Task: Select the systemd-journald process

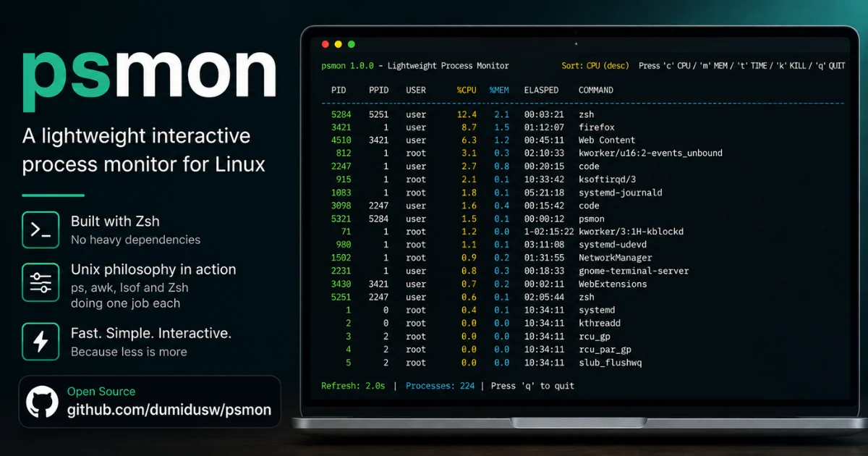Action: click(x=620, y=193)
